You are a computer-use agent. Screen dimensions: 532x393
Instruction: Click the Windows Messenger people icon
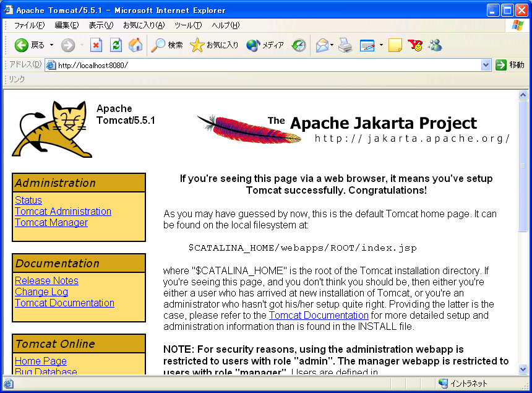435,45
